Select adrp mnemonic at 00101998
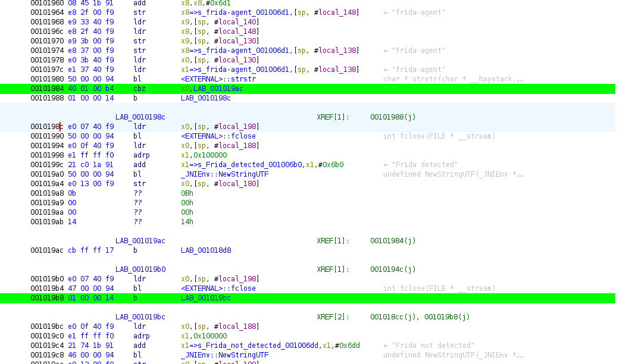The height and width of the screenshot is (364, 623). pyautogui.click(x=141, y=155)
